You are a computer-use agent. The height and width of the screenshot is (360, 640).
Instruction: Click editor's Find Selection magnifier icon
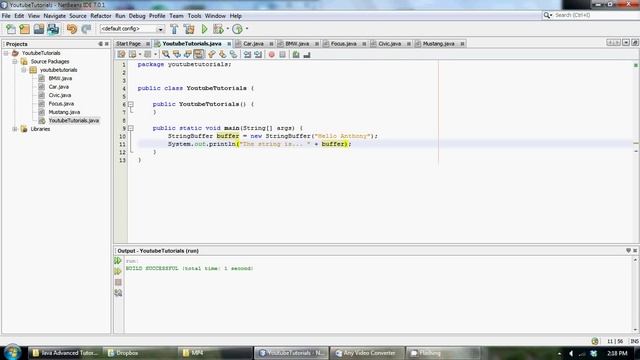[166, 54]
